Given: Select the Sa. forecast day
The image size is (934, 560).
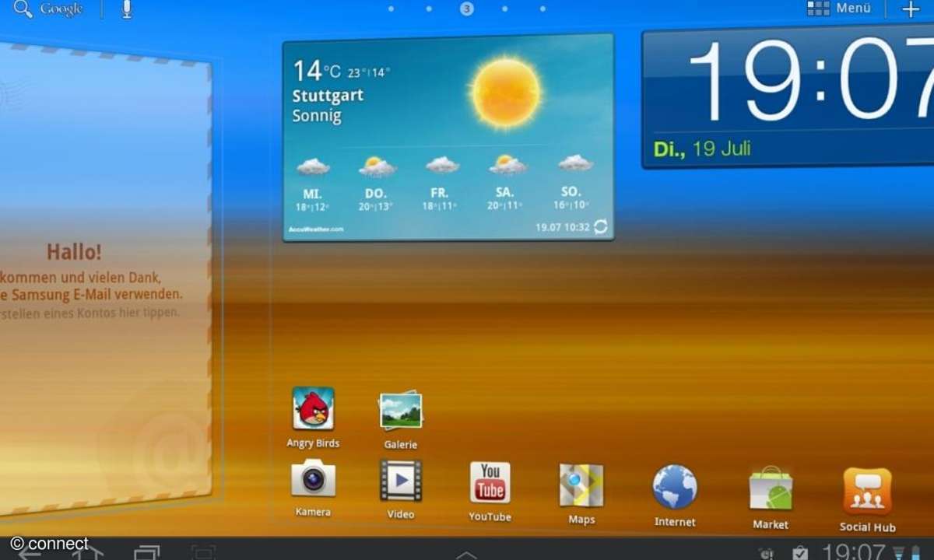Looking at the screenshot, I should click(x=507, y=184).
